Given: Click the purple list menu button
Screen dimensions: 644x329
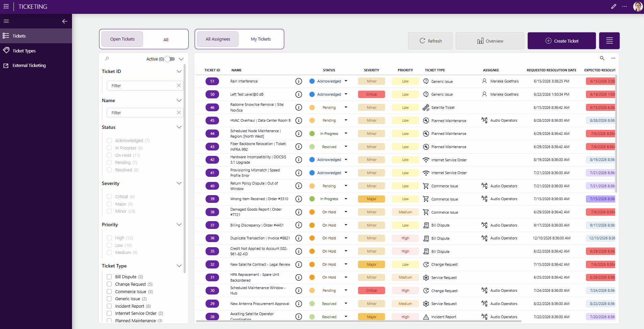Looking at the screenshot, I should tap(609, 41).
